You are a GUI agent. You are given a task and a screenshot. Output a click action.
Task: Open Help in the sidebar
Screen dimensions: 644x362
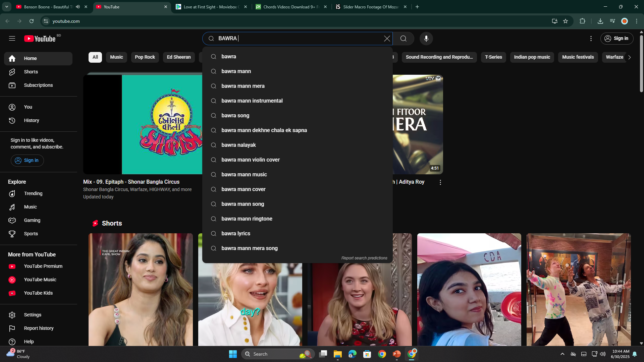click(38, 341)
